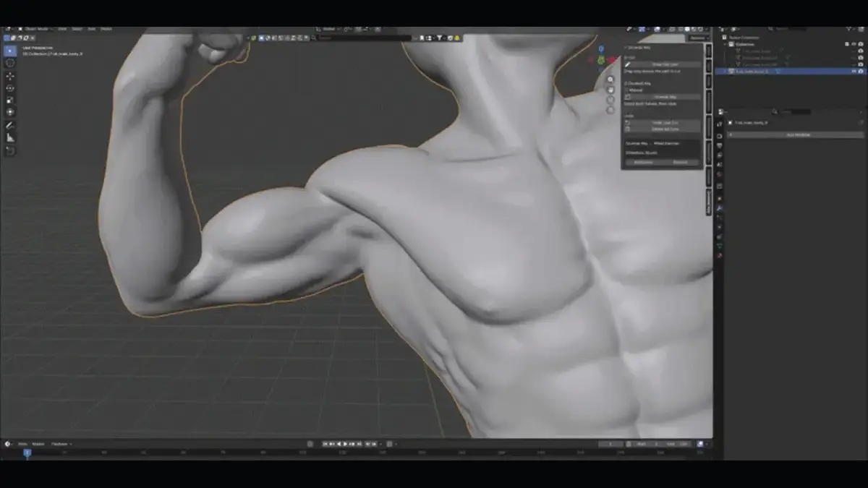Select the Move tool in the left toolbar
Viewport: 868px width, 488px height.
tap(10, 76)
